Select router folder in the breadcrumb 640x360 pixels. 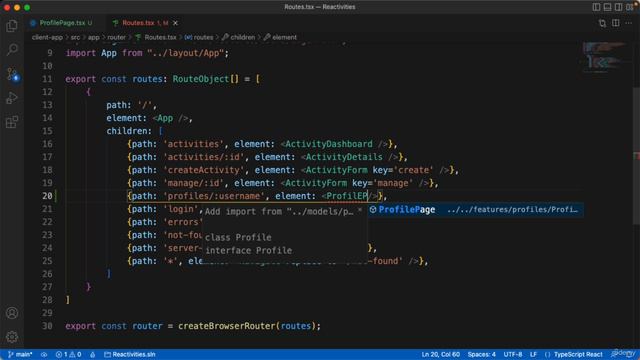point(117,37)
